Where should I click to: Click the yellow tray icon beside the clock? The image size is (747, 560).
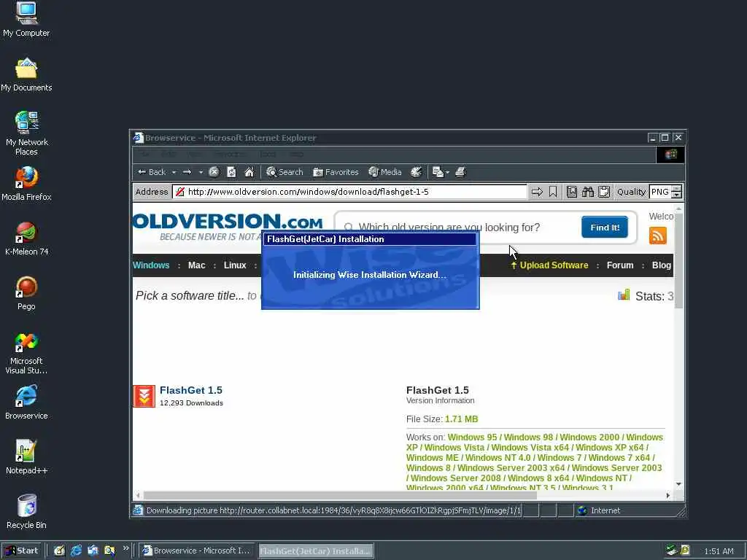pos(685,551)
